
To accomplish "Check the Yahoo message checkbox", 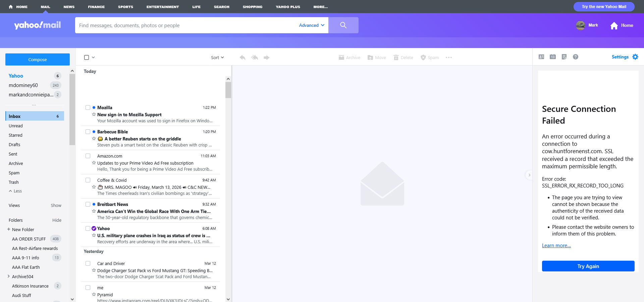I will (x=88, y=228).
